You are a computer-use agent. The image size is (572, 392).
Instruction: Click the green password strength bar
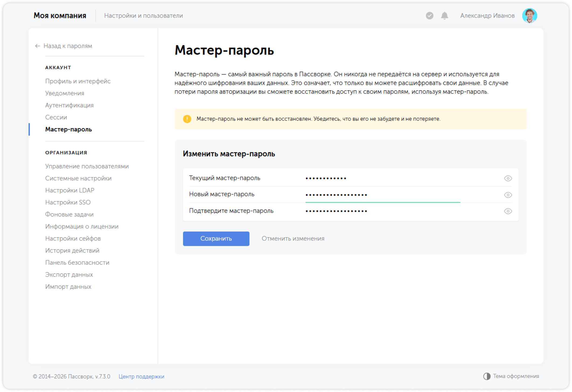(382, 202)
